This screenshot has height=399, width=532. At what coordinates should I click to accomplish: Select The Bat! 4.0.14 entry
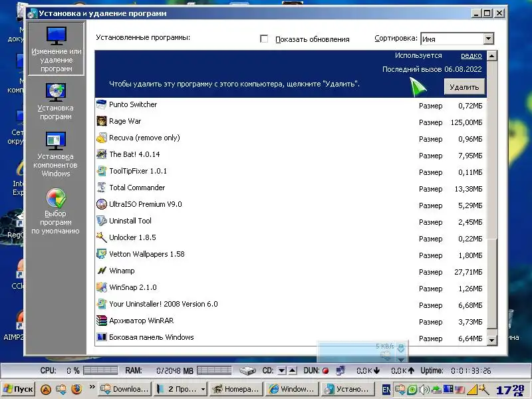click(x=134, y=154)
